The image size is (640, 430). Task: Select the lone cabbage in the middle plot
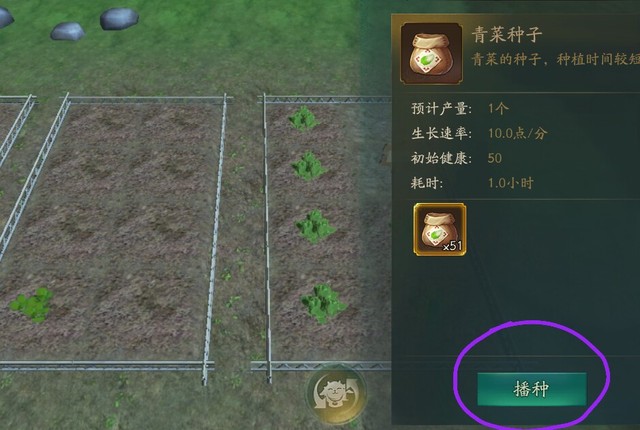click(x=32, y=305)
